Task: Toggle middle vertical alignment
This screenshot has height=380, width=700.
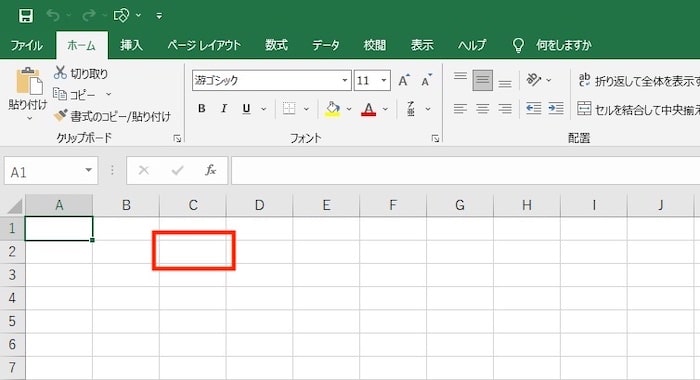Action: click(483, 80)
